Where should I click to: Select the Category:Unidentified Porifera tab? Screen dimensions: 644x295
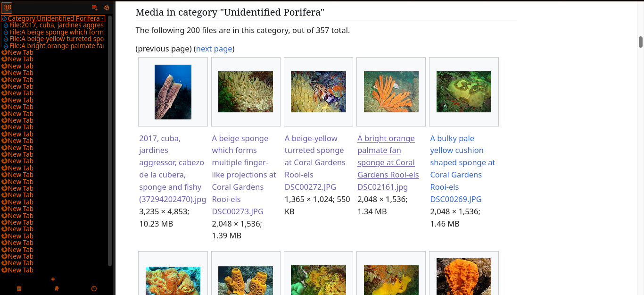click(x=53, y=18)
